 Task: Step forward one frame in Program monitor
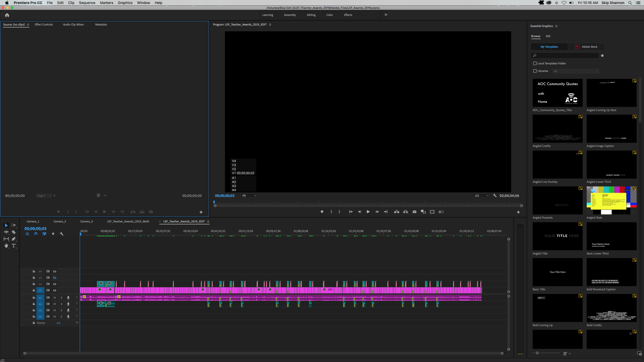click(377, 212)
